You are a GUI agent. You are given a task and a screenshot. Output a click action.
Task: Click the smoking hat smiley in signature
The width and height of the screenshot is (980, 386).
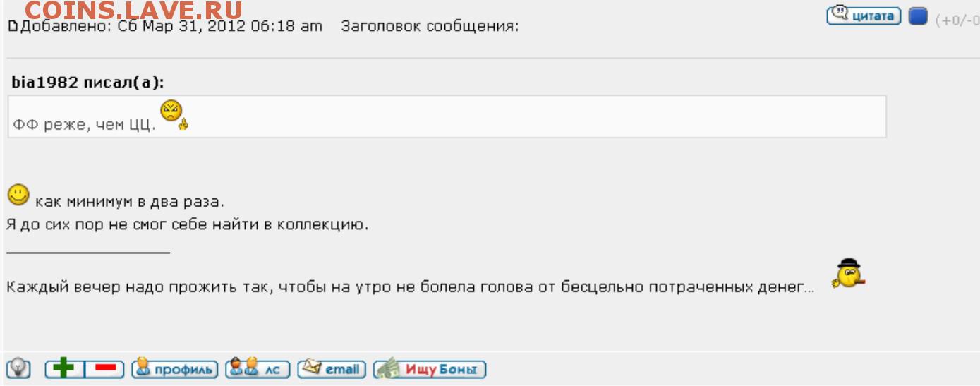pos(848,275)
